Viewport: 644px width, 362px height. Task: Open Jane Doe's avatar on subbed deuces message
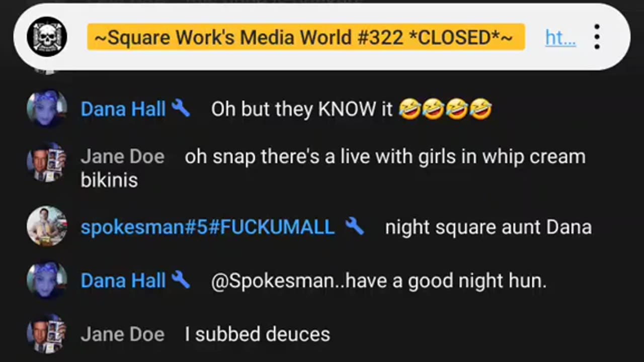point(47,333)
